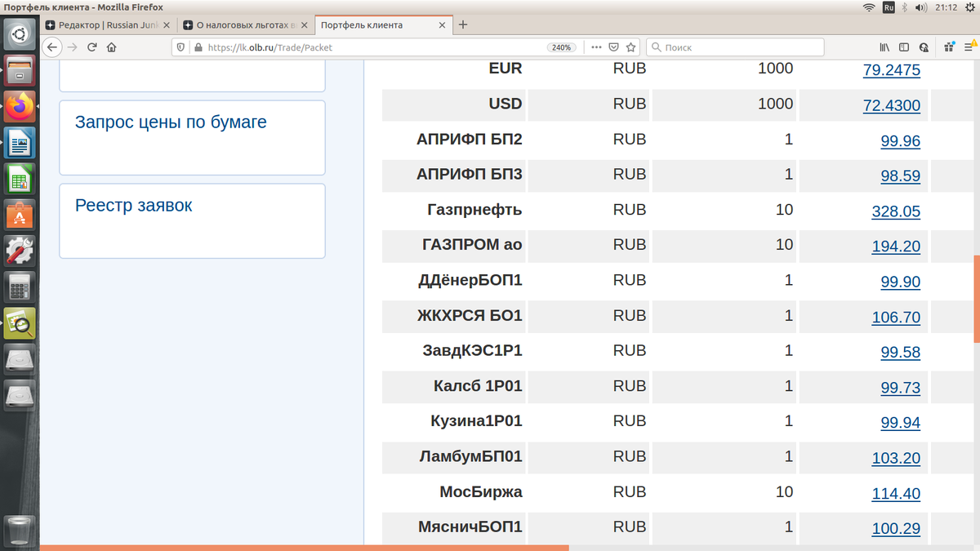Select the EUR row label
The height and width of the screenshot is (551, 980).
click(x=506, y=69)
